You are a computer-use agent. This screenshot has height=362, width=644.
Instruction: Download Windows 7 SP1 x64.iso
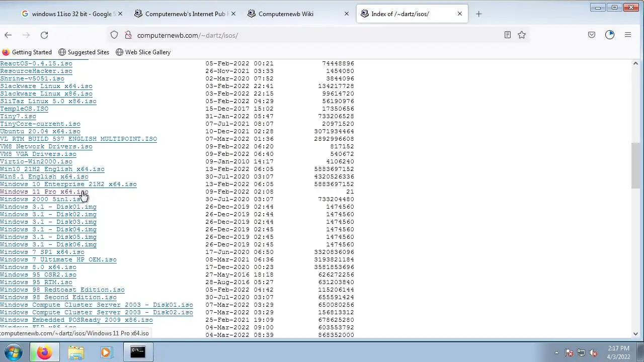click(42, 252)
